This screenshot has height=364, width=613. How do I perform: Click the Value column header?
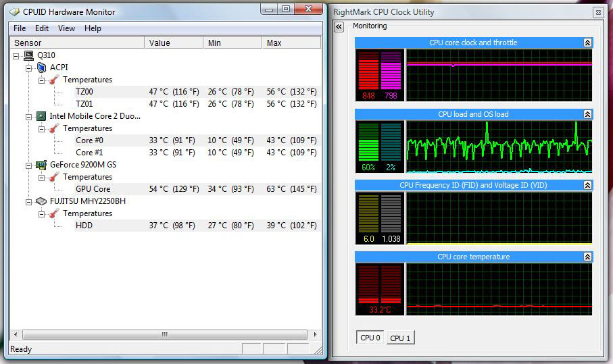coord(174,43)
